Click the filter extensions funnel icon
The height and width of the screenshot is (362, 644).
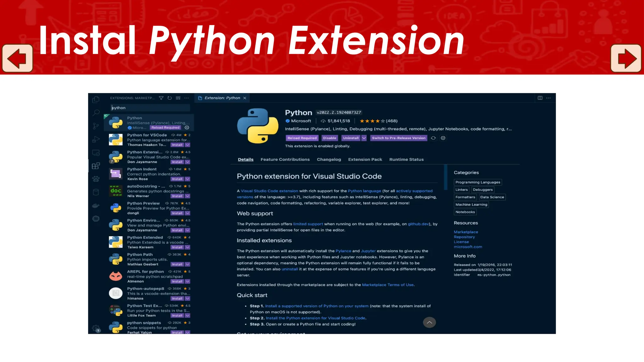[x=161, y=98]
